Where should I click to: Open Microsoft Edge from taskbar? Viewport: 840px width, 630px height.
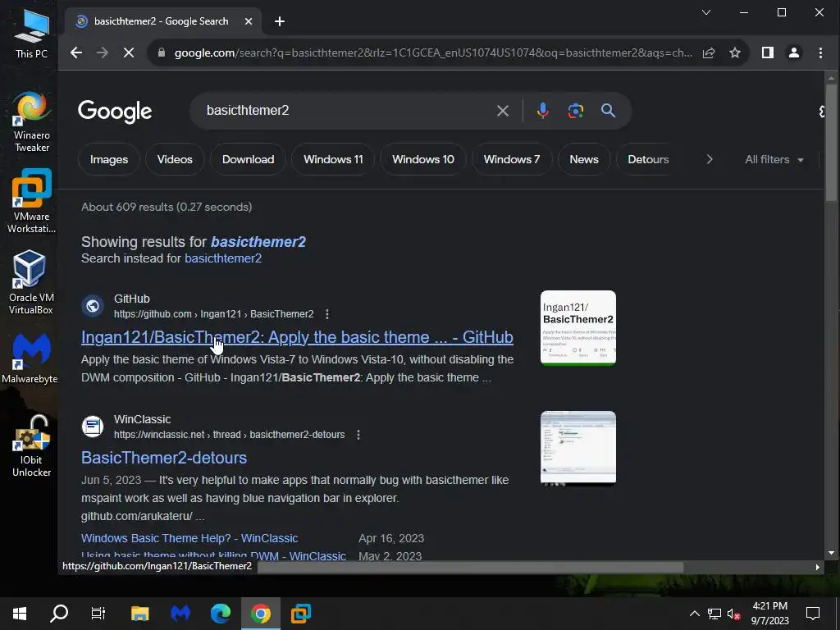(220, 614)
